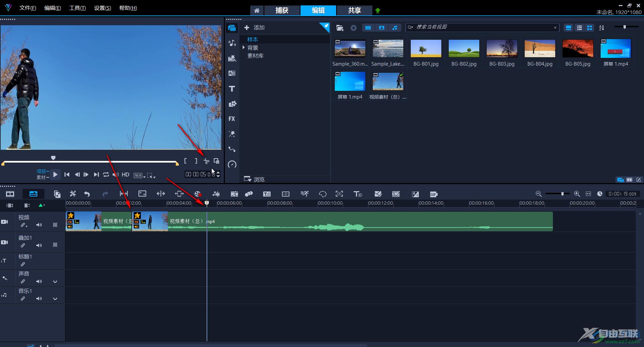Open the record/capture option icon
Viewport: 644px width, 347px height.
[x=198, y=194]
